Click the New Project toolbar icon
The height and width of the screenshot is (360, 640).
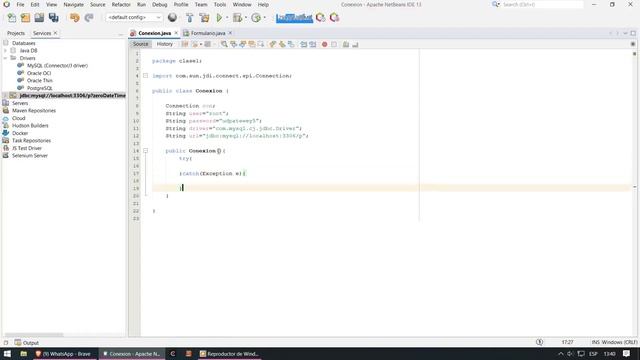tap(25, 18)
